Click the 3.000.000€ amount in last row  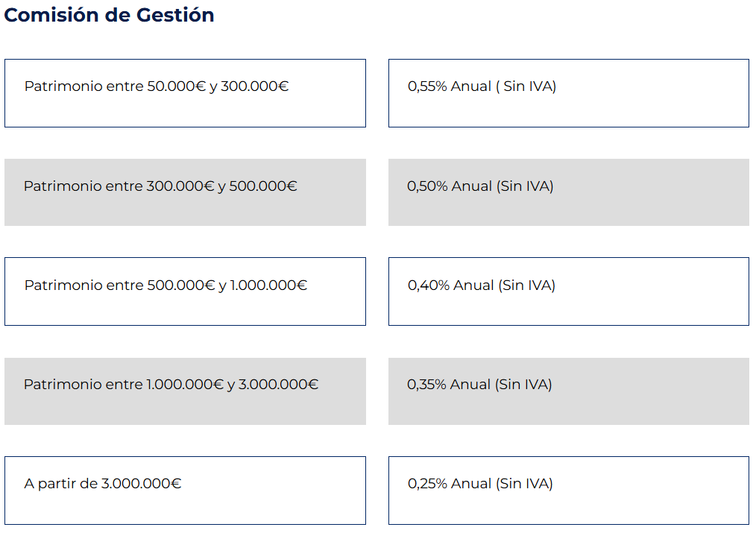pyautogui.click(x=141, y=484)
